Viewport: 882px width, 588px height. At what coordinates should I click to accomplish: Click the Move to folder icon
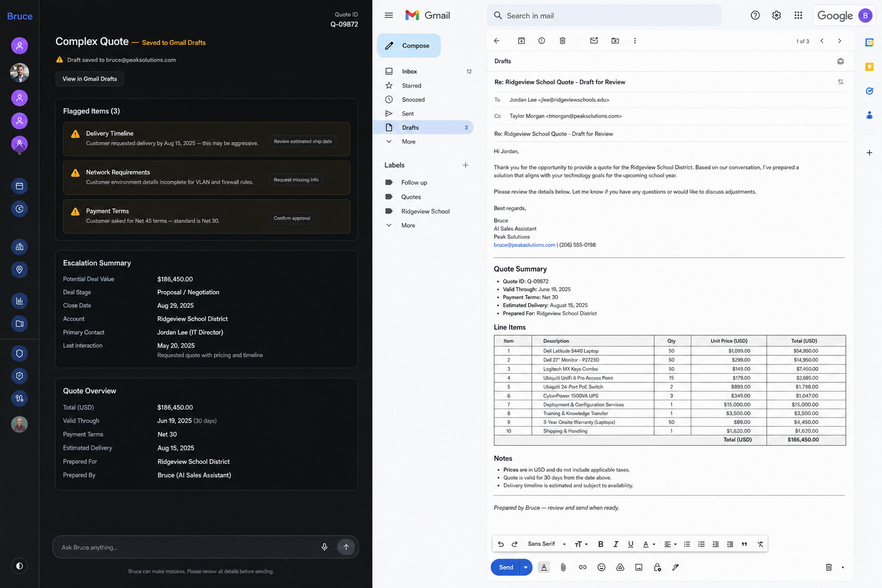point(615,41)
